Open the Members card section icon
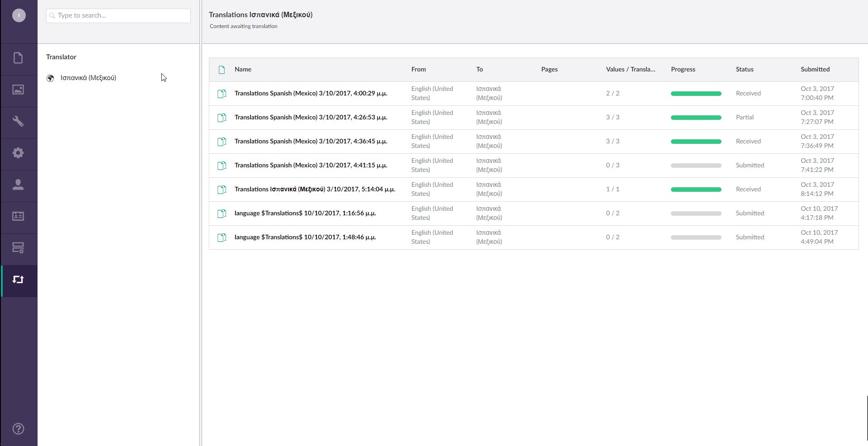This screenshot has width=868, height=446. (x=18, y=216)
